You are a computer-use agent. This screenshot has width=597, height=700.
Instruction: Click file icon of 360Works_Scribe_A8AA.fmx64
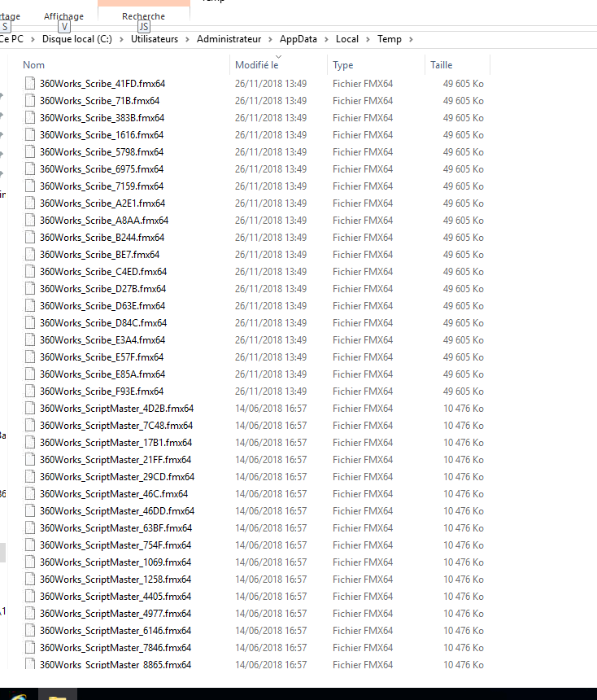30,220
